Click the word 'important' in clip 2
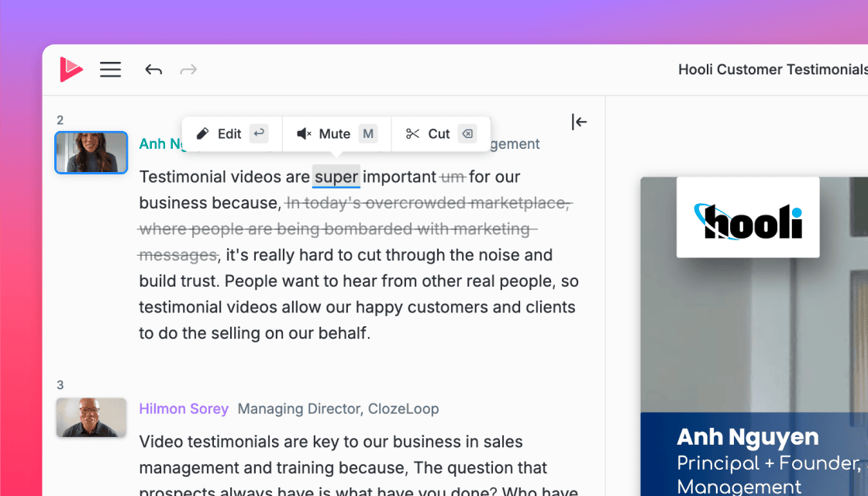 click(399, 177)
